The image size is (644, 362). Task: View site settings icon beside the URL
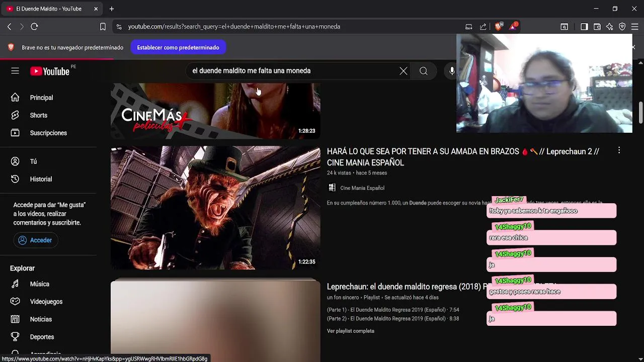tap(119, 27)
